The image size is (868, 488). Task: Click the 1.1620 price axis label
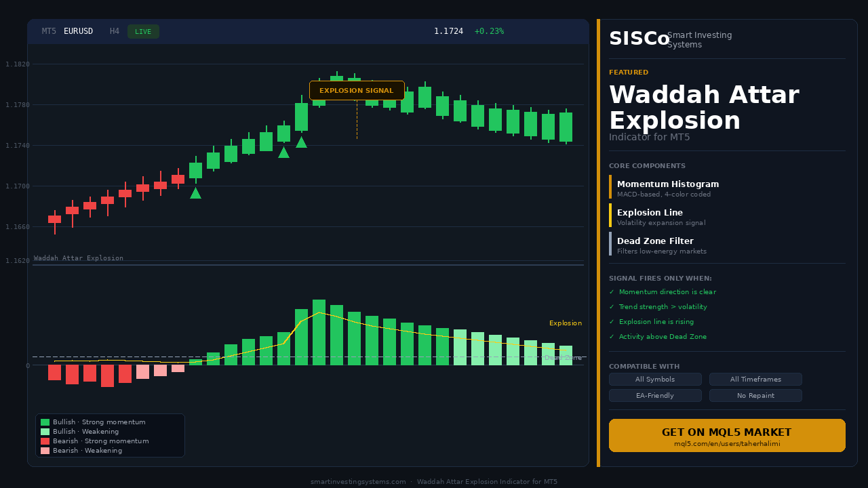click(17, 261)
